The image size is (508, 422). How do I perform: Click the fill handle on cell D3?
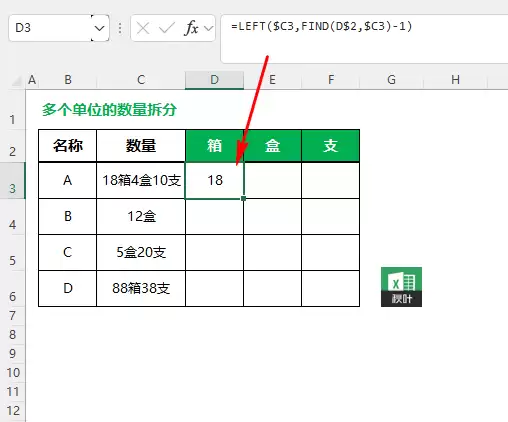(244, 198)
